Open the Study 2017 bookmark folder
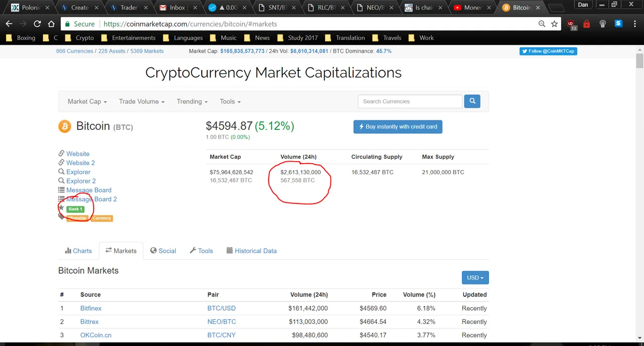This screenshot has height=346, width=644. tap(297, 38)
